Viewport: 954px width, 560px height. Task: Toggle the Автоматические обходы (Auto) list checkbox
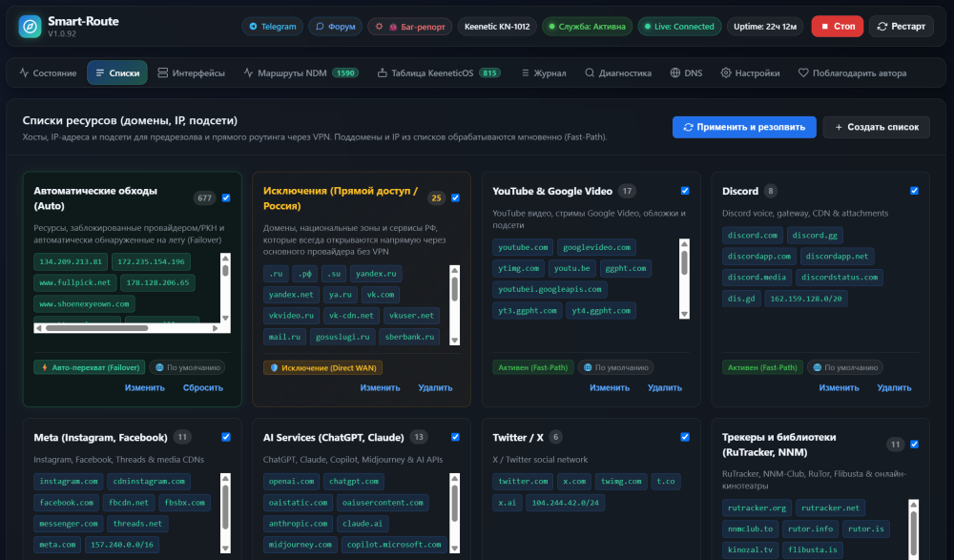[226, 197]
